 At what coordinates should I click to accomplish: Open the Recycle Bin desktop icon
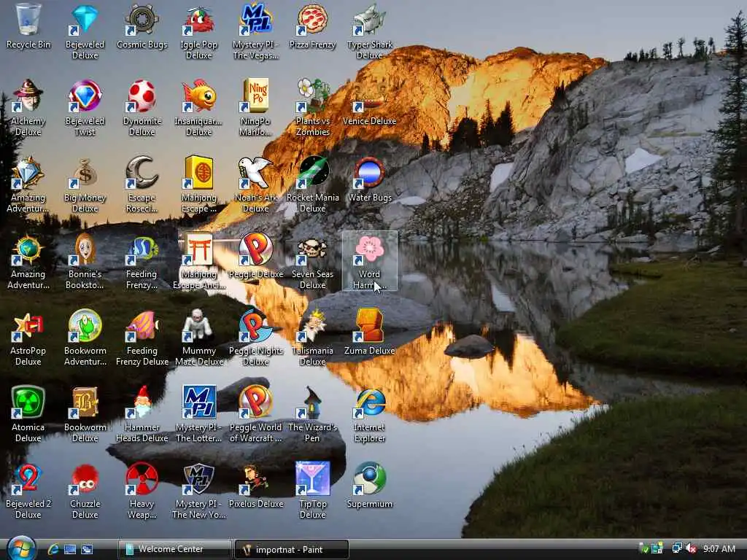pos(28,26)
